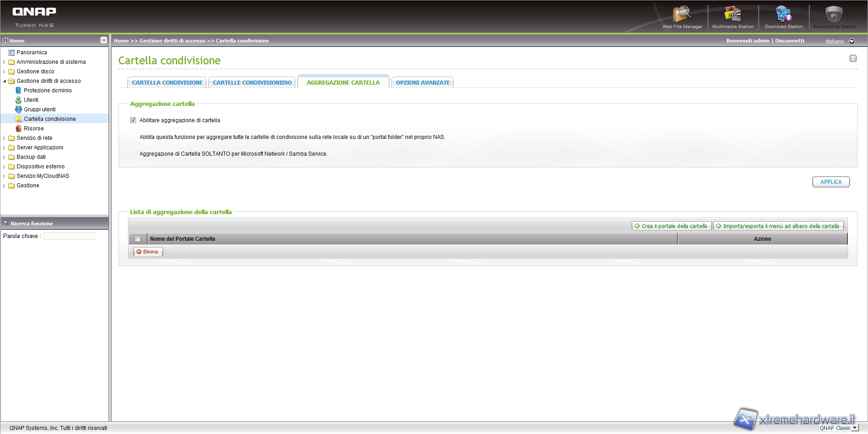Collapse Gestione diritti di accesso node

tap(5, 81)
